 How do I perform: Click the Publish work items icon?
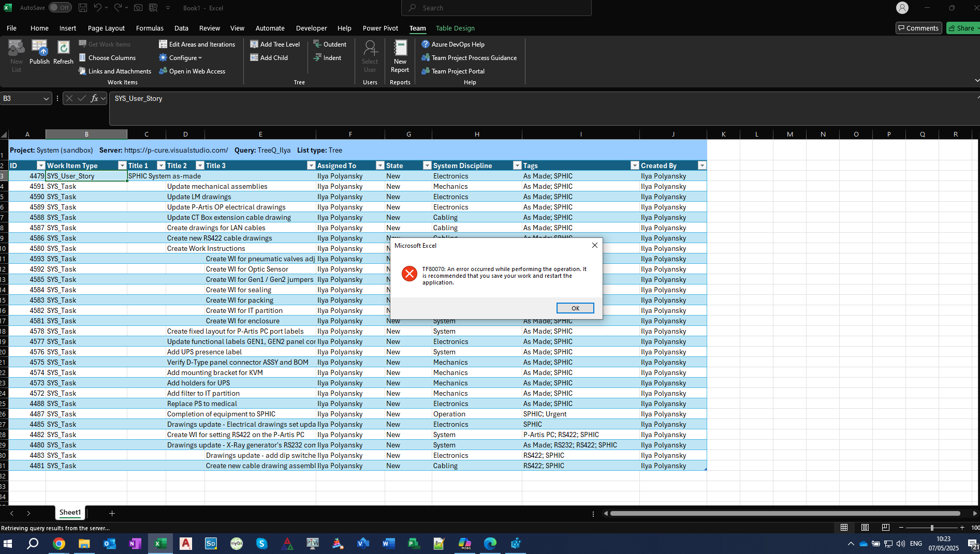coord(39,52)
